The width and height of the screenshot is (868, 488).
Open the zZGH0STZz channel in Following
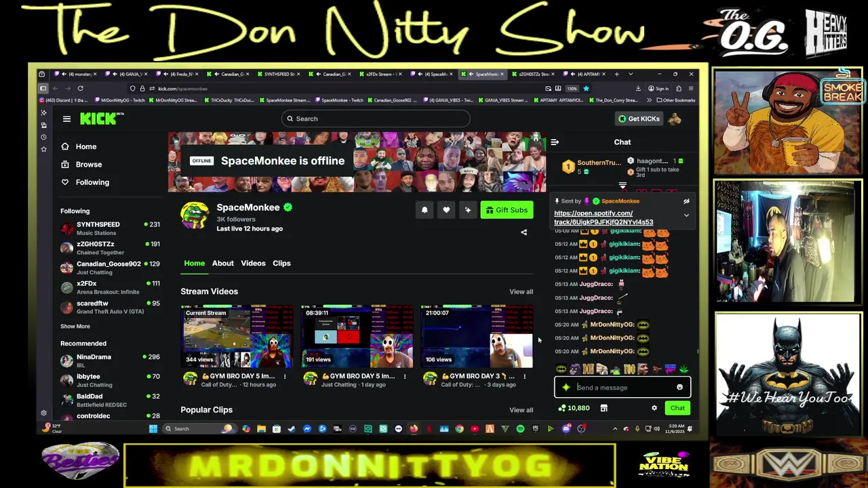point(110,248)
